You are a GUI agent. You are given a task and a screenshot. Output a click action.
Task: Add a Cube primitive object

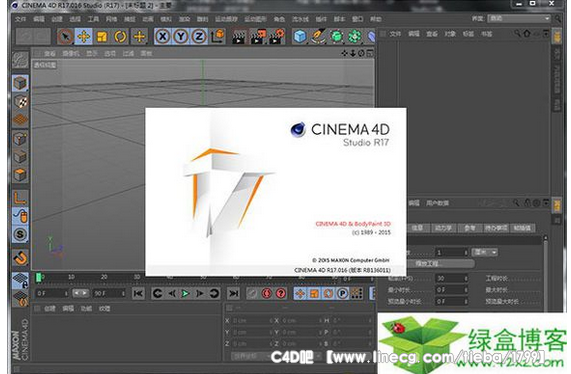point(300,37)
